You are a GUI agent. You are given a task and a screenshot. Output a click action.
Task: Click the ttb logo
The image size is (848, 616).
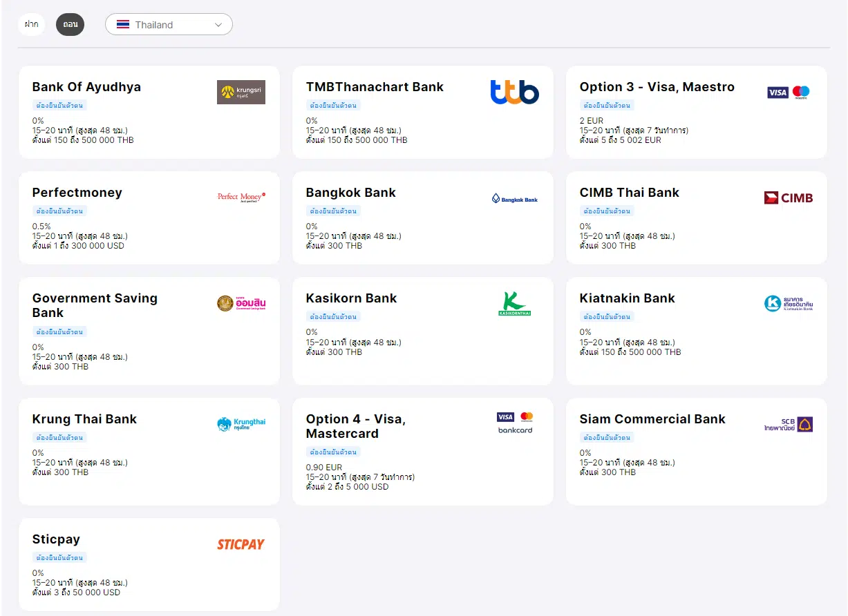pyautogui.click(x=515, y=92)
